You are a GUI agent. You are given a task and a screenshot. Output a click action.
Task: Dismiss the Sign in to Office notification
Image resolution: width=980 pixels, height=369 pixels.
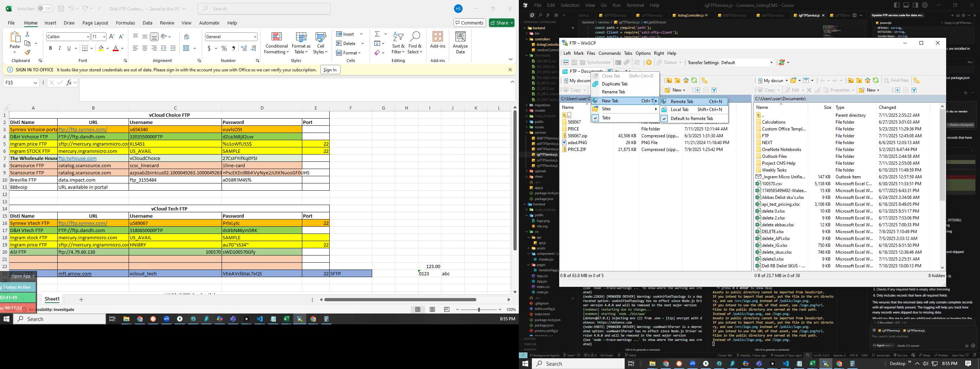[510, 70]
